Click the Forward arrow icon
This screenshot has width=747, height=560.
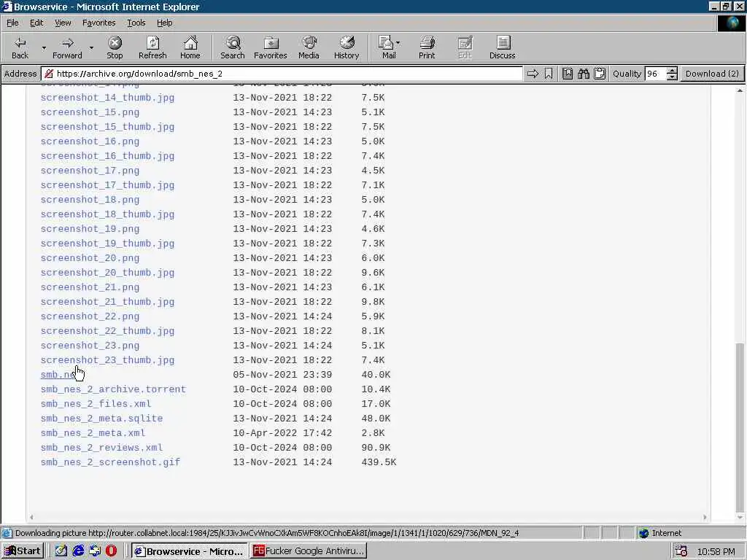(68, 43)
